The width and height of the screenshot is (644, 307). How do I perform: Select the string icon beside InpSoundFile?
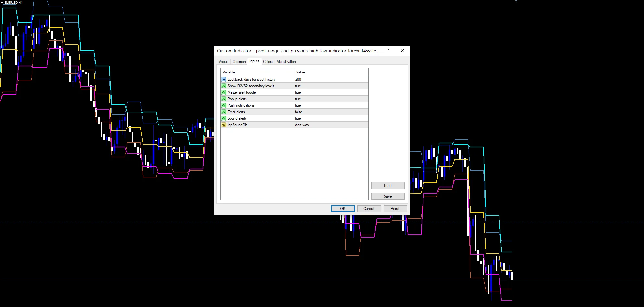[x=223, y=125]
